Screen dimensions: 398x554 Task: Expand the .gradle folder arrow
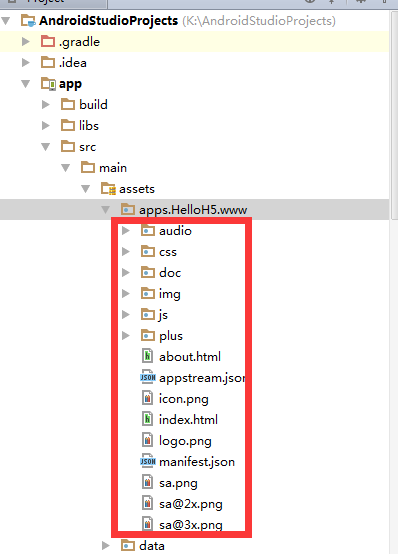coord(25,42)
